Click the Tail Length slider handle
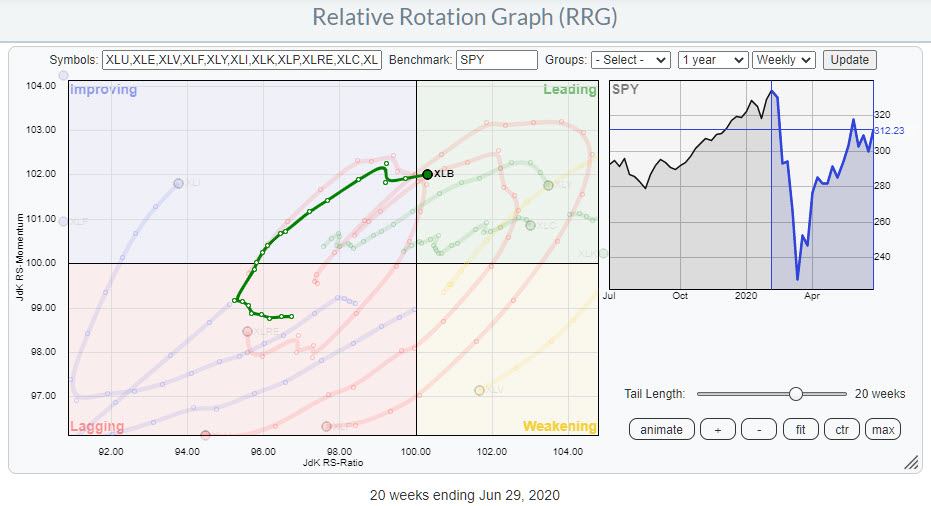Screen dimensions: 931x506 point(795,394)
